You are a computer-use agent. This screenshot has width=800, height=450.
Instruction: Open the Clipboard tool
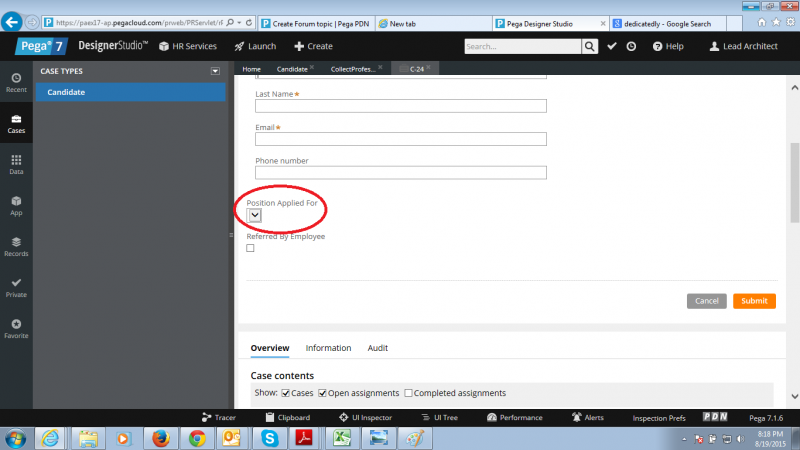[287, 417]
